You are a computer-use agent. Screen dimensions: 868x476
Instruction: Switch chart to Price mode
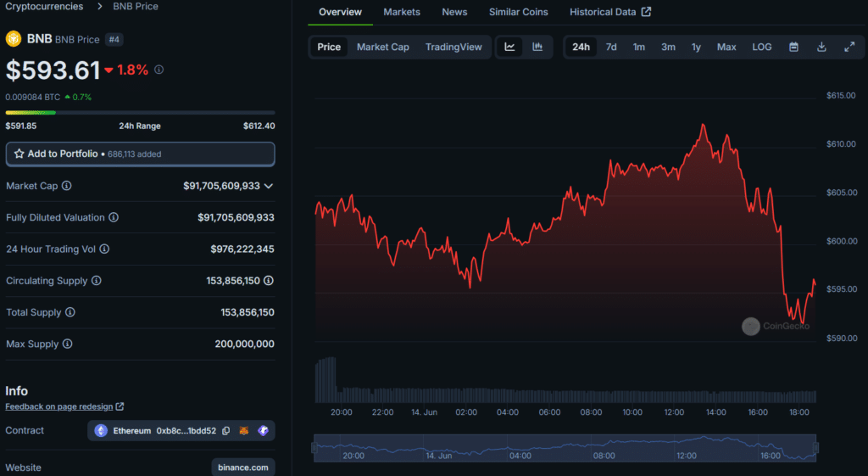[329, 48]
